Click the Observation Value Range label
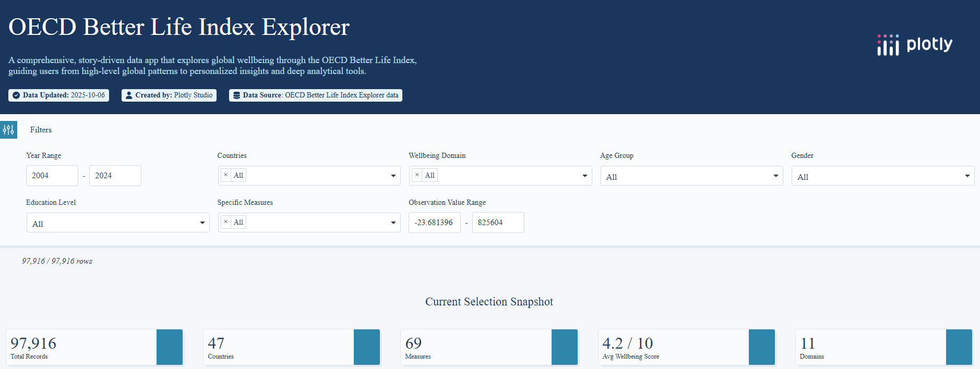 coord(447,202)
